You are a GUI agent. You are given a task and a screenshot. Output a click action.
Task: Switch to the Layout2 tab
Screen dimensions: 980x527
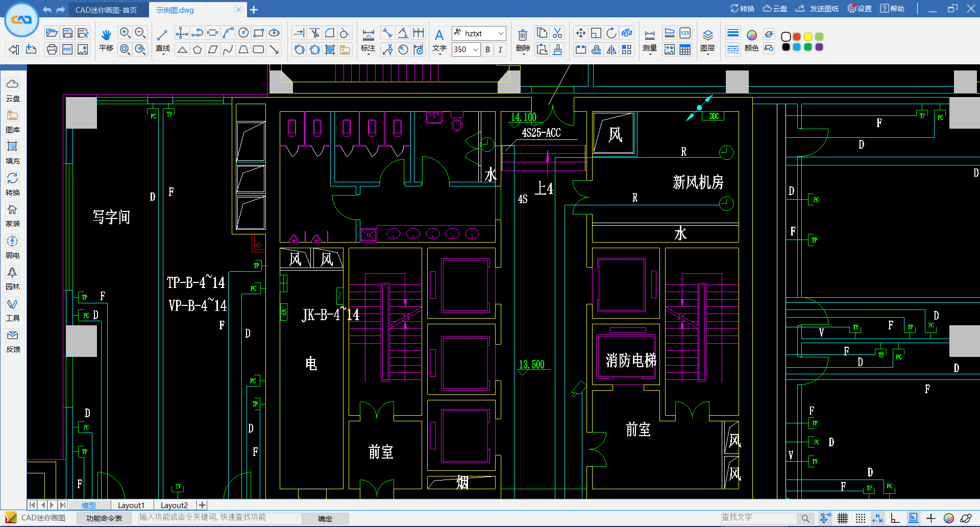click(x=174, y=505)
